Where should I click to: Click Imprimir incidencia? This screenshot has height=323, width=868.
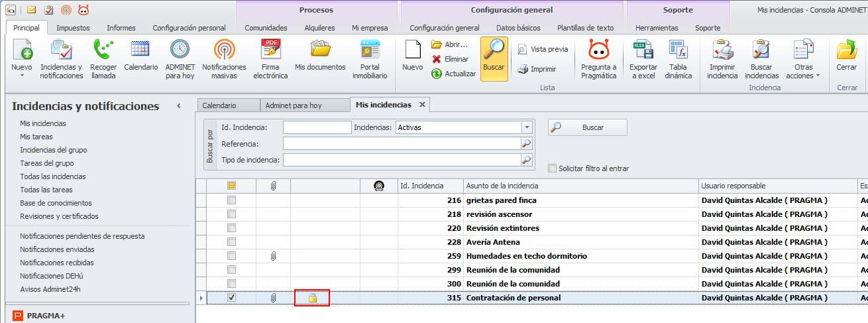722,59
